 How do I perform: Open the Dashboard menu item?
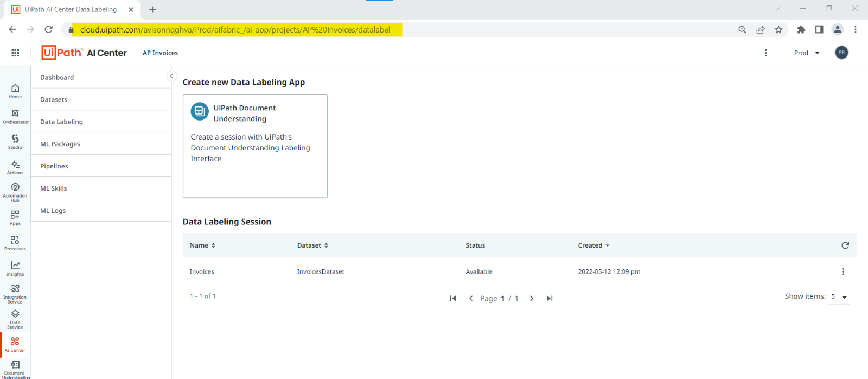click(x=101, y=77)
